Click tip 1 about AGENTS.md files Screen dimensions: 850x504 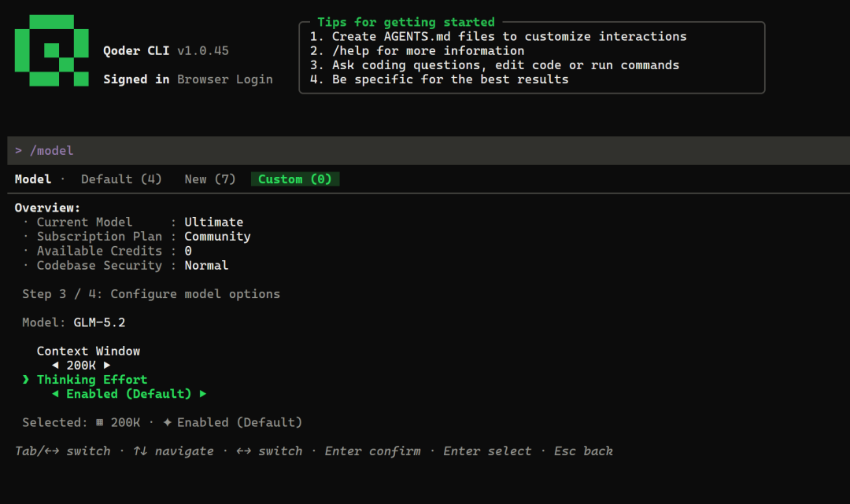point(497,36)
